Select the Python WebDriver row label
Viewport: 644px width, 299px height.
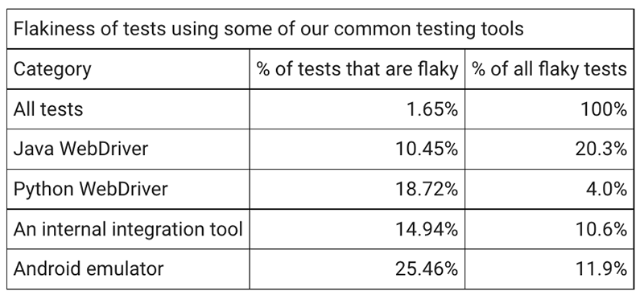(x=91, y=189)
